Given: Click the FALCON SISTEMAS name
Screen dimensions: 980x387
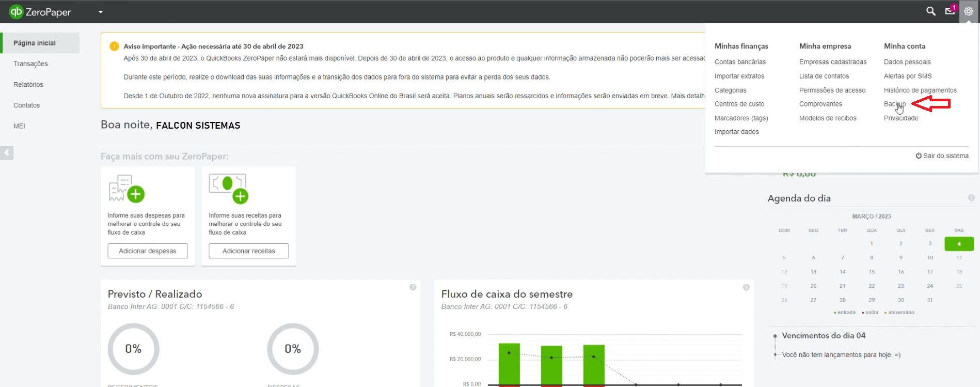Looking at the screenshot, I should click(198, 126).
